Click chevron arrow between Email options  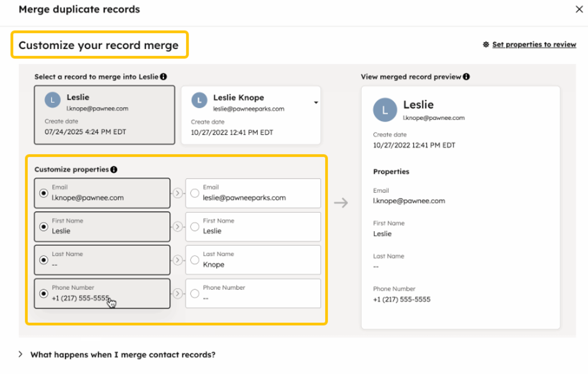178,193
